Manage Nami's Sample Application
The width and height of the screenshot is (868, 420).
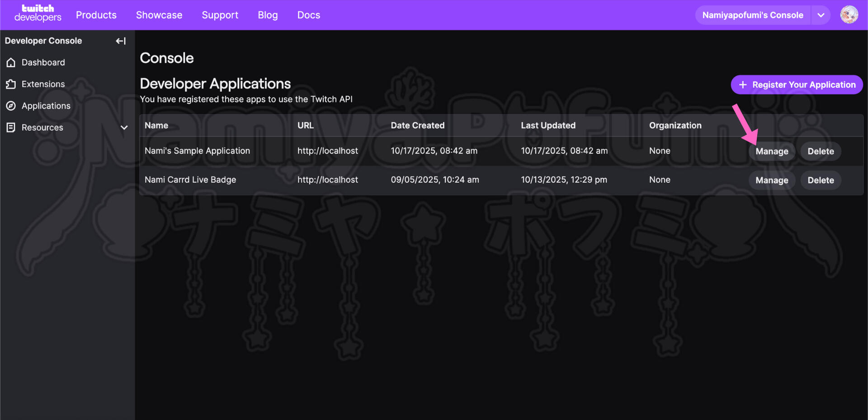(772, 151)
